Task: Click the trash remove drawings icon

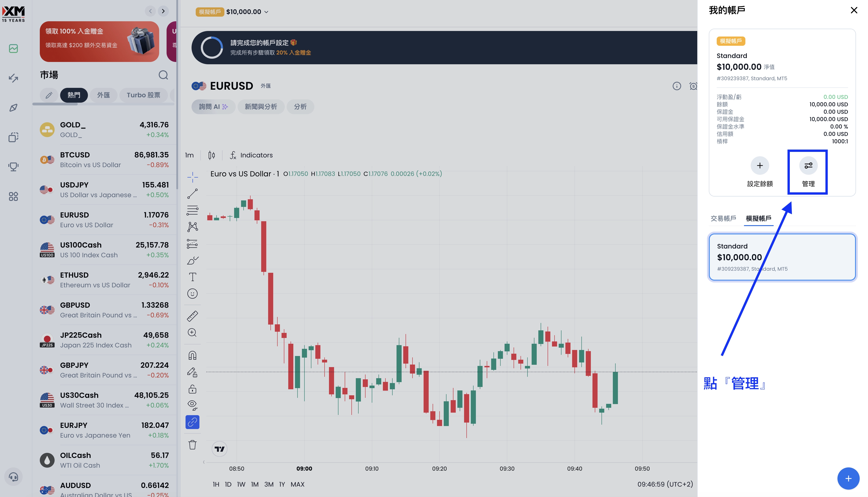Action: coord(192,445)
